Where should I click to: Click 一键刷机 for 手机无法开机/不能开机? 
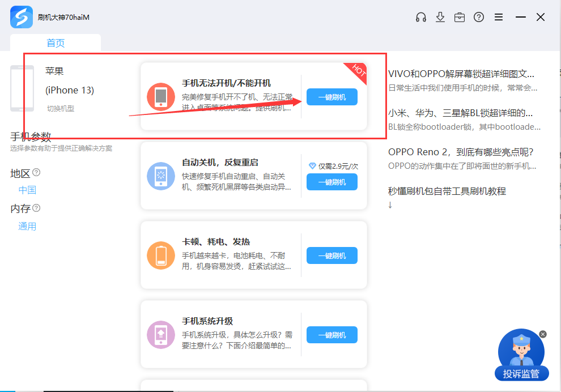[332, 97]
